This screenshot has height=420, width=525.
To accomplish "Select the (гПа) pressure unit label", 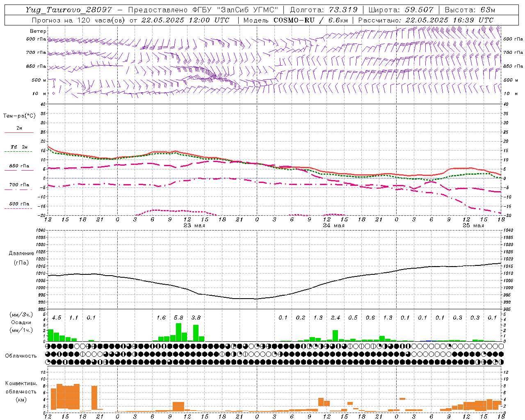I will [21, 263].
